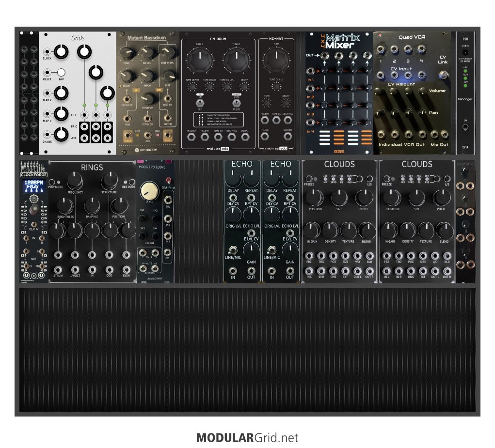Toggle the sine/pulse shape switch on FM Drum
The height and width of the screenshot is (448, 495).
tap(237, 103)
